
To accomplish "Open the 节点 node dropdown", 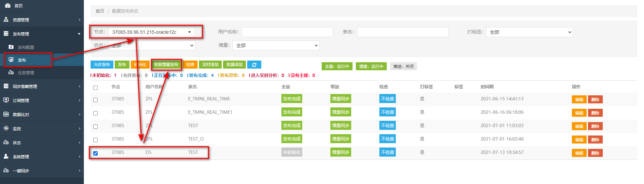I will [x=151, y=32].
